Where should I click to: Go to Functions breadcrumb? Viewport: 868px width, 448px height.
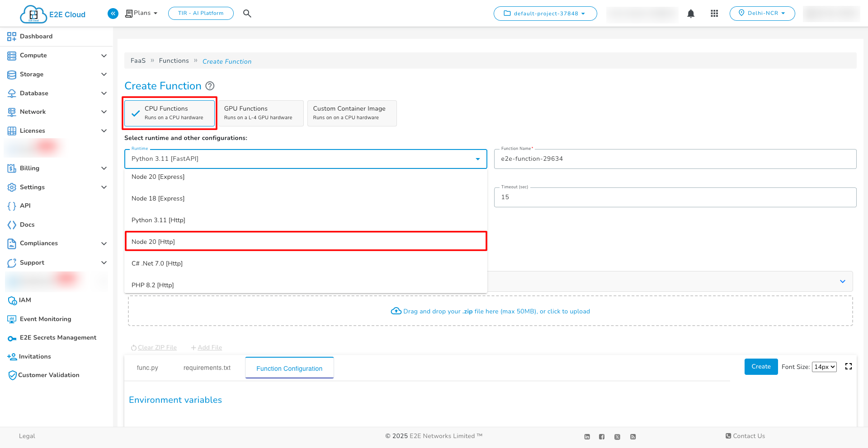pyautogui.click(x=174, y=61)
